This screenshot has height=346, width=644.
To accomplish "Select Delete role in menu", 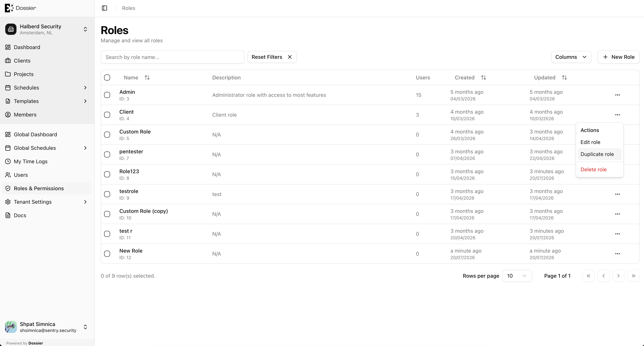I will (x=599, y=169).
